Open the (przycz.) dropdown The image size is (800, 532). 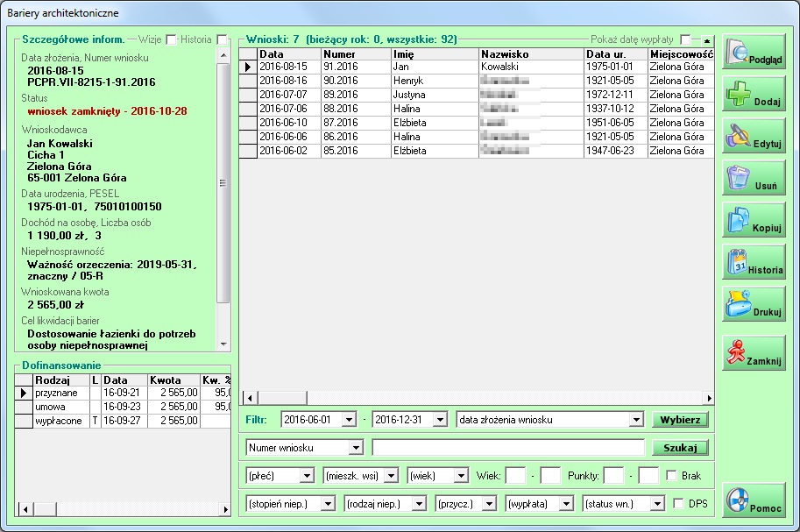tap(489, 504)
